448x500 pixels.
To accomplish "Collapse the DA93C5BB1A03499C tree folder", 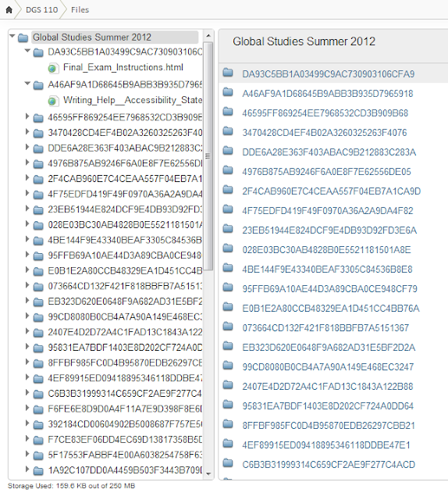I will pos(27,51).
